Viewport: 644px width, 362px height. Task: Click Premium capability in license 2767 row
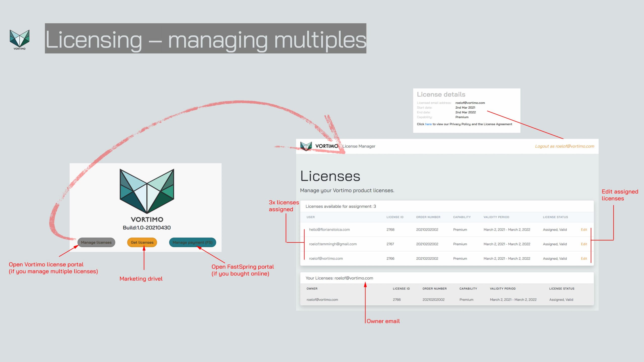point(460,244)
